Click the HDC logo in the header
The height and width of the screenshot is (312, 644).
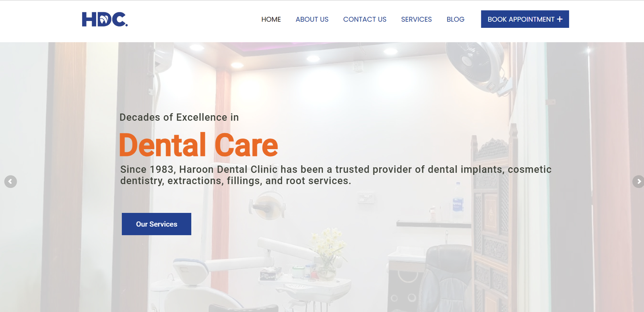coord(105,19)
